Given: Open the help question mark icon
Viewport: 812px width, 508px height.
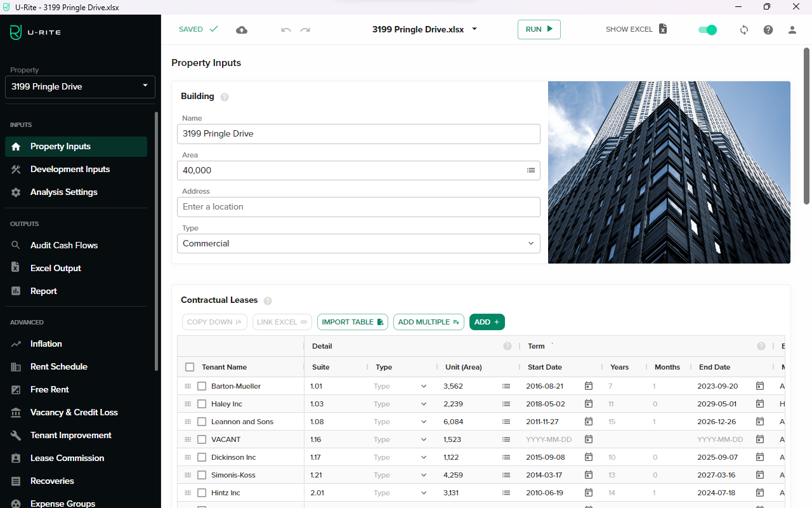Looking at the screenshot, I should (768, 30).
